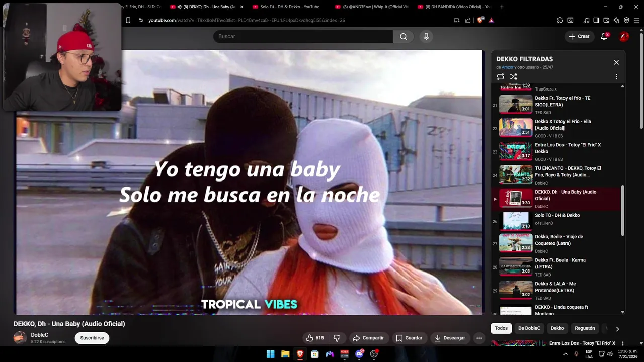Close the DEKKO FILTRADAS playlist panel

pos(616,62)
